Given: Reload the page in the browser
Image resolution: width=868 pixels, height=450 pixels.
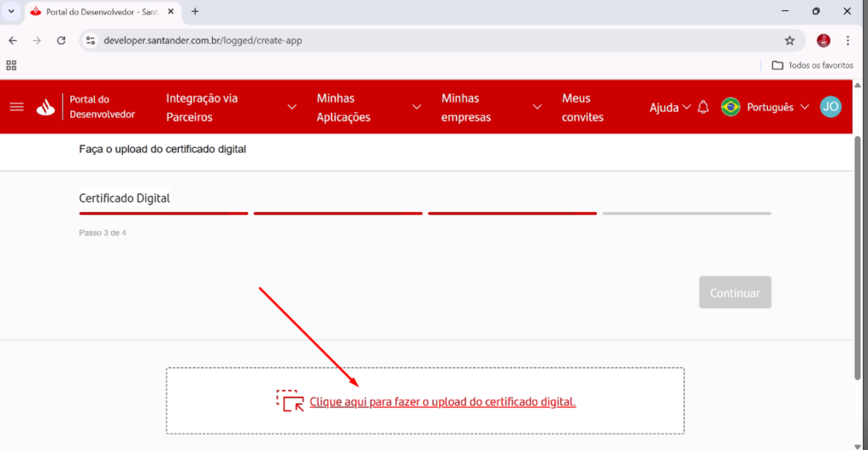Looking at the screenshot, I should click(61, 40).
